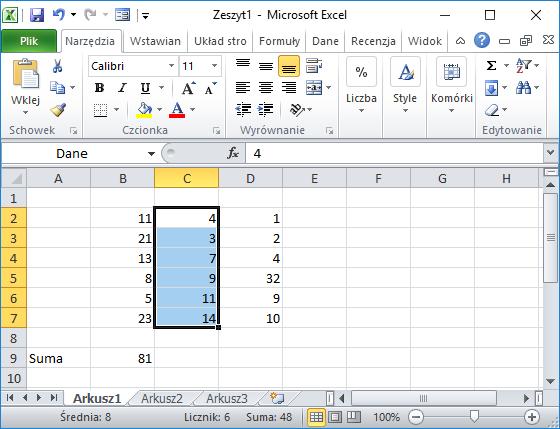Open the Plik file tab
This screenshot has height=429, width=560.
29,41
